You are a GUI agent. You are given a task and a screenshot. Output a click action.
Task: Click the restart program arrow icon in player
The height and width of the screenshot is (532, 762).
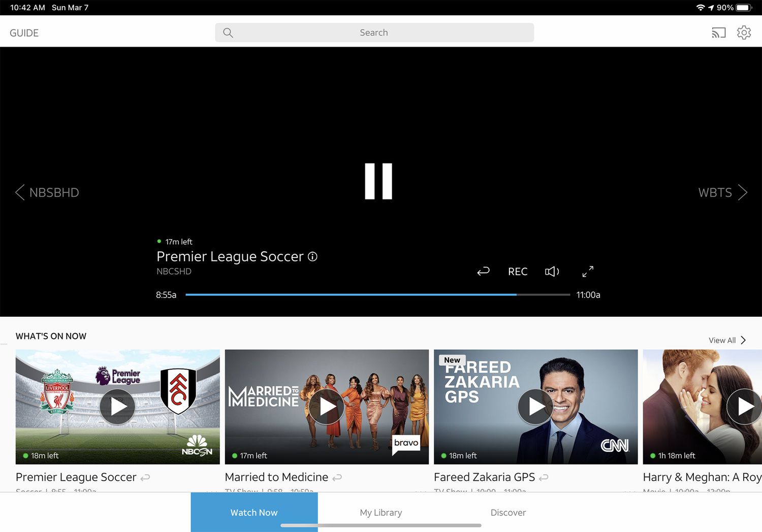pyautogui.click(x=483, y=272)
